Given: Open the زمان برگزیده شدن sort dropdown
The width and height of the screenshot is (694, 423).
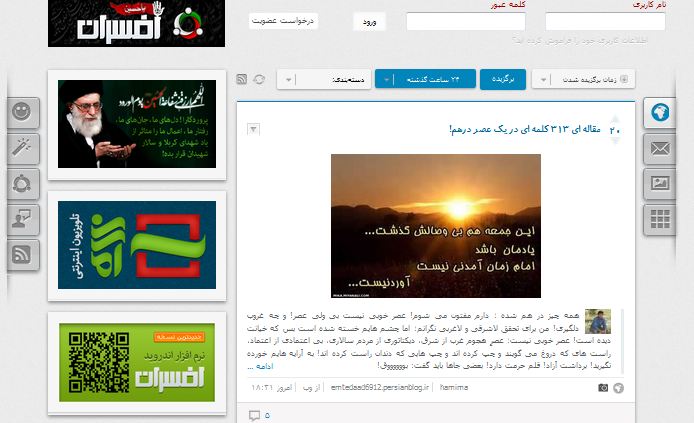Looking at the screenshot, I should tap(583, 80).
